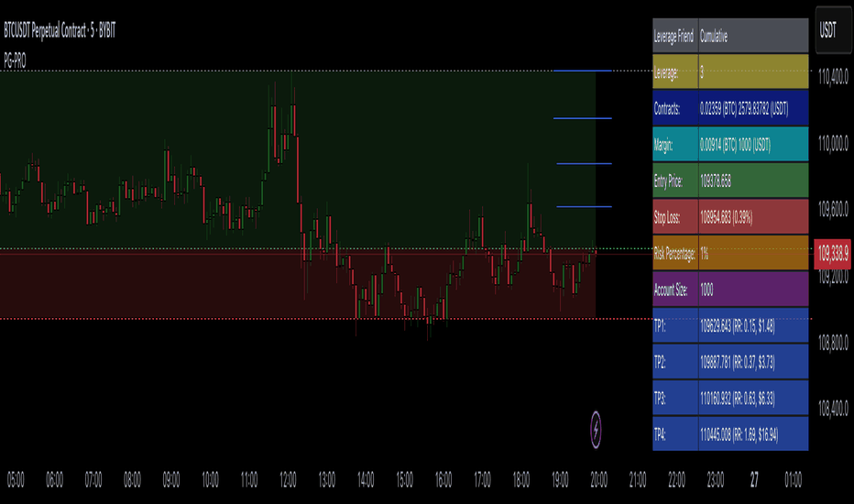Click the 20:00 time axis label
The image size is (854, 504).
598,480
